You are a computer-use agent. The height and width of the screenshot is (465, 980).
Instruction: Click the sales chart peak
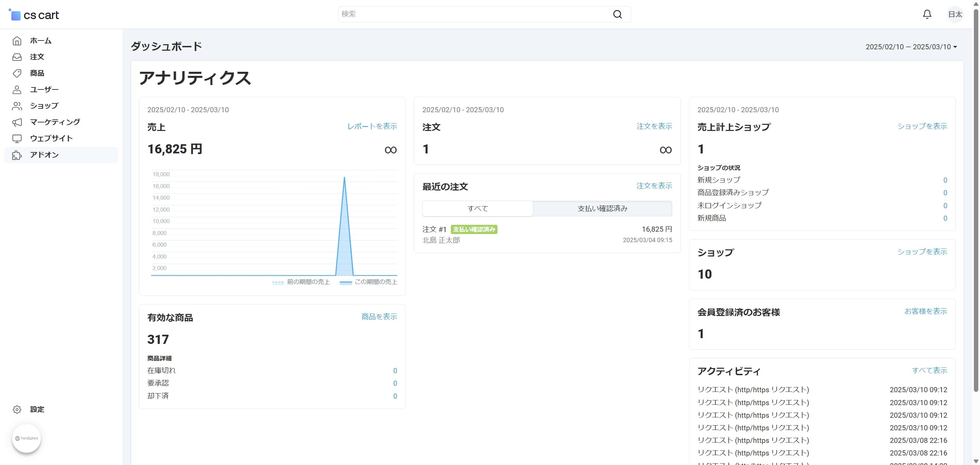344,178
